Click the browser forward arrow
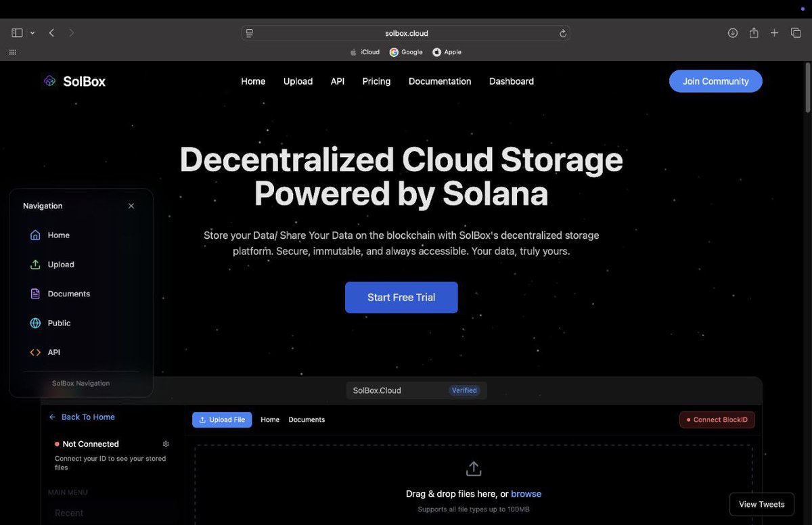812x525 pixels. (72, 33)
